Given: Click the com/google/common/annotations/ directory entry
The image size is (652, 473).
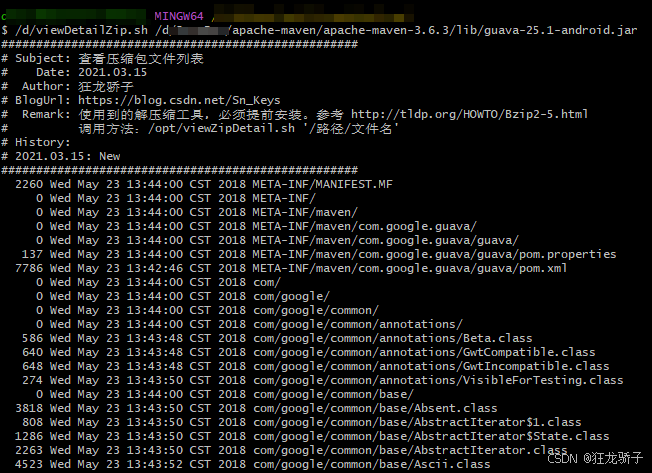Looking at the screenshot, I should (x=358, y=324).
